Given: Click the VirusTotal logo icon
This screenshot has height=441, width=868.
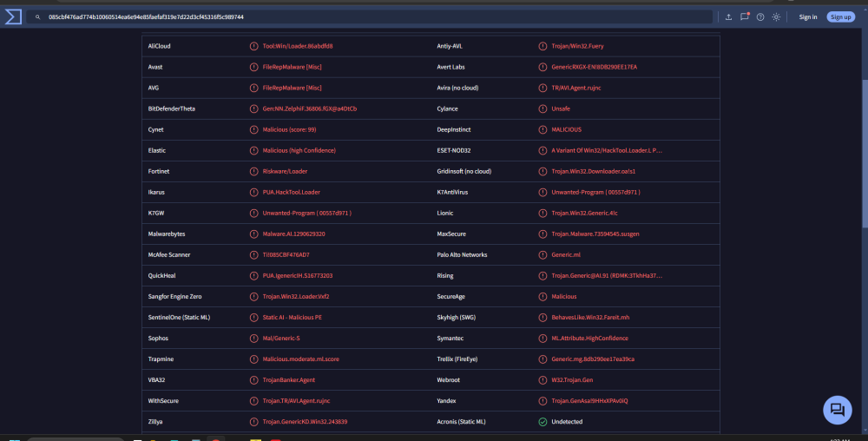Looking at the screenshot, I should (13, 16).
